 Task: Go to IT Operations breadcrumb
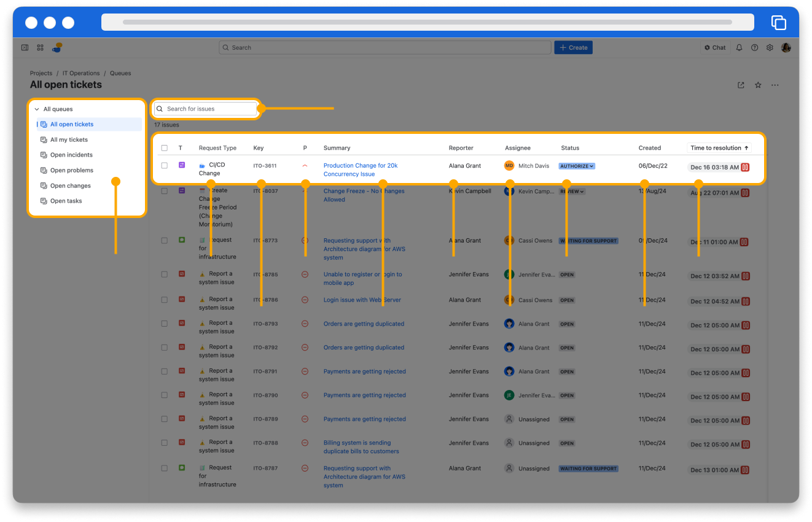tap(81, 73)
